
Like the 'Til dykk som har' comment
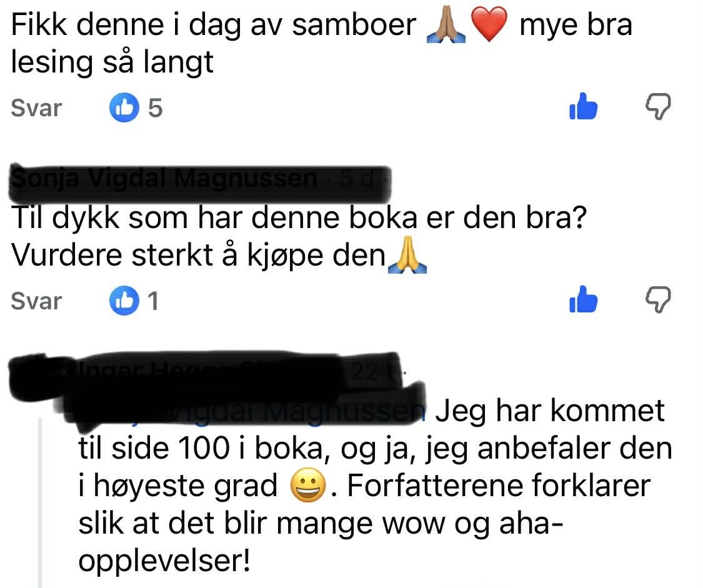click(x=583, y=299)
